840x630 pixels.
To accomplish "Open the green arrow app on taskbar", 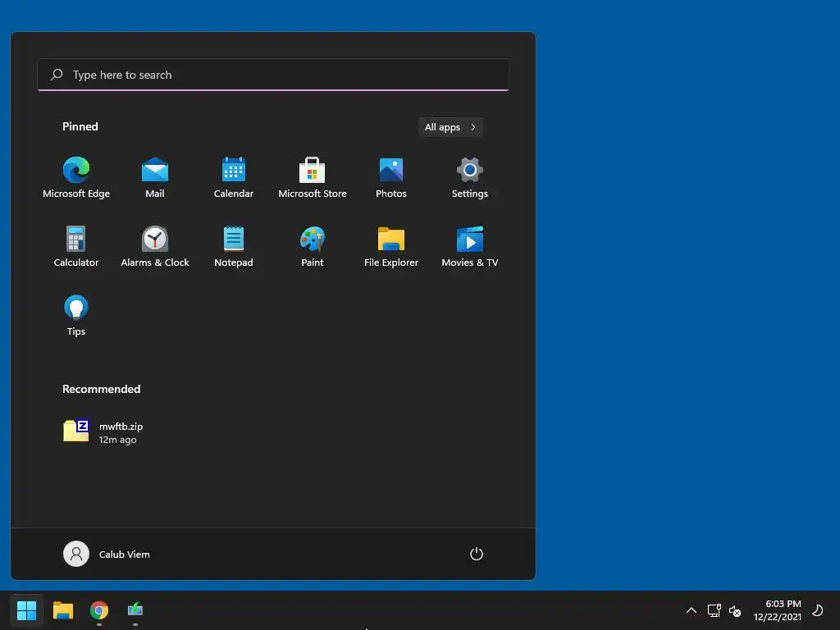I will (135, 610).
